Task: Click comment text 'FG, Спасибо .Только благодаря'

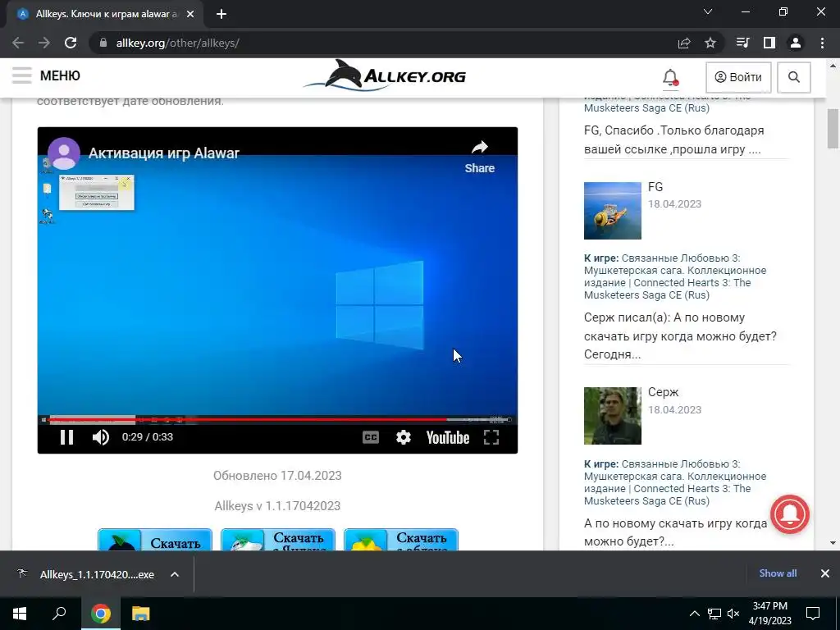Action: pyautogui.click(x=674, y=130)
